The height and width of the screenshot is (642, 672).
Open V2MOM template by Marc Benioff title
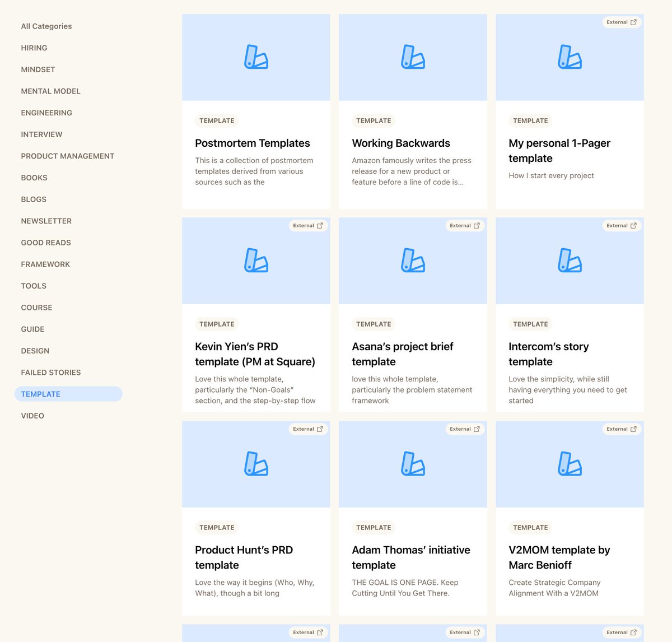559,557
